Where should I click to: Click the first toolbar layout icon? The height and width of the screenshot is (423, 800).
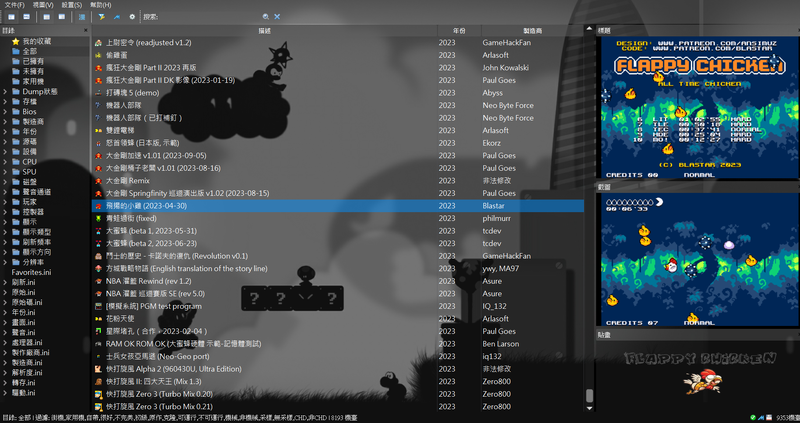tap(11, 17)
